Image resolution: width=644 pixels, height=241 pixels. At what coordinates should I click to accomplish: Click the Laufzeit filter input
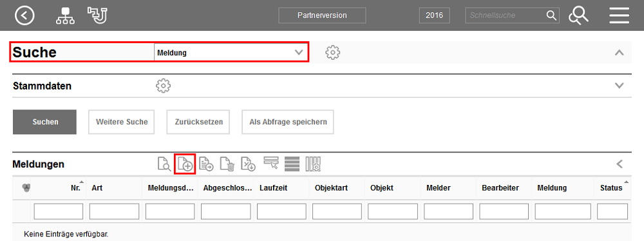click(x=282, y=211)
